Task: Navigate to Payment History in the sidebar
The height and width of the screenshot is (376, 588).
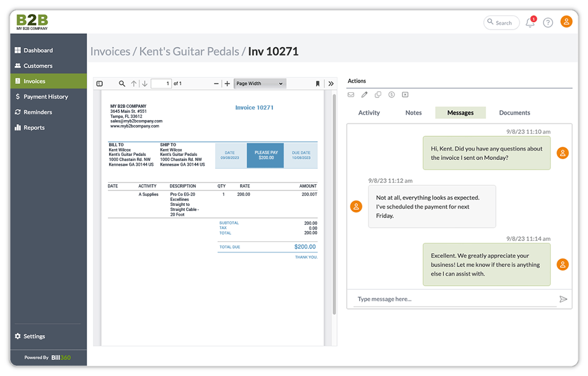Action: click(46, 97)
